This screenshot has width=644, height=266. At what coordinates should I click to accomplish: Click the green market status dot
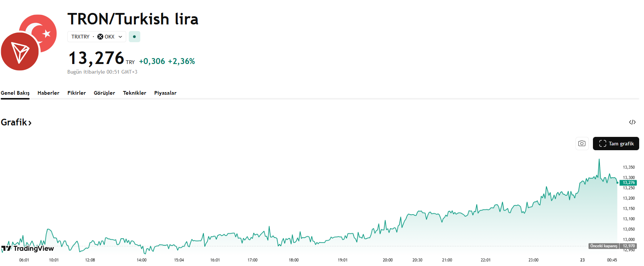pos(134,37)
